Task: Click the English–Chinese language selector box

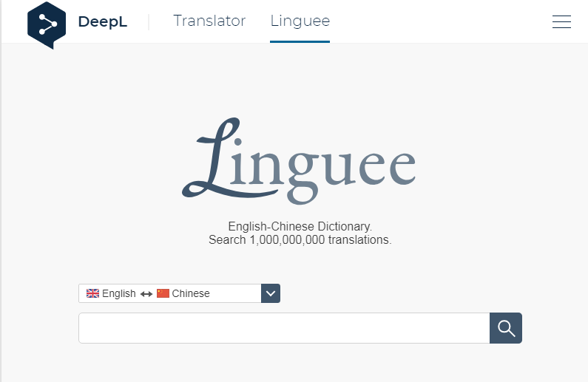Action: 179,293
